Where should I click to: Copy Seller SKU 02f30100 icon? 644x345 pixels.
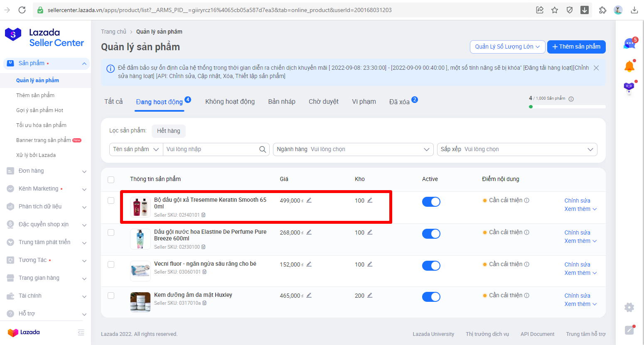click(204, 247)
